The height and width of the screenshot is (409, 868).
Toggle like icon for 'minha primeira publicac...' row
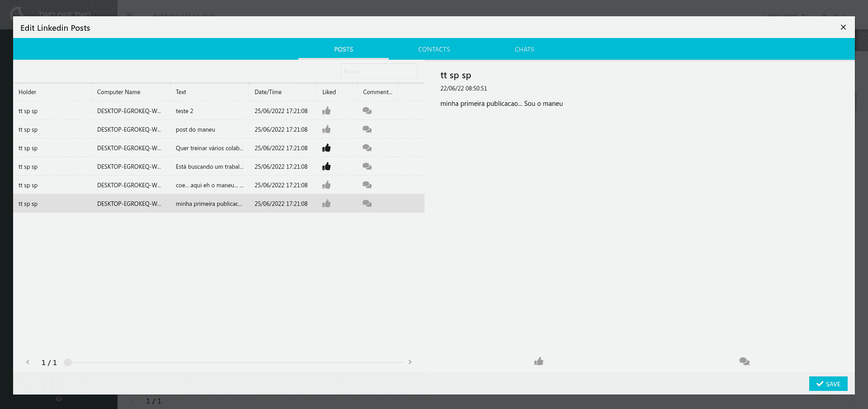[x=326, y=204]
